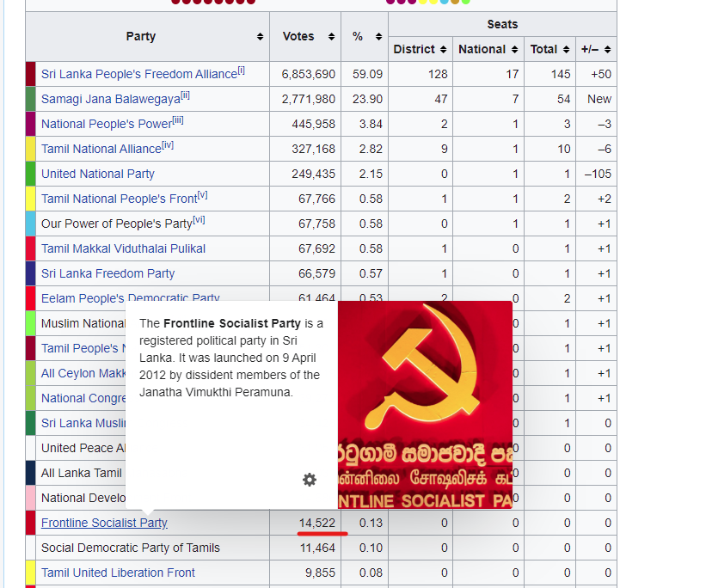Image resolution: width=706 pixels, height=588 pixels.
Task: Open National People's Power link
Action: click(107, 124)
